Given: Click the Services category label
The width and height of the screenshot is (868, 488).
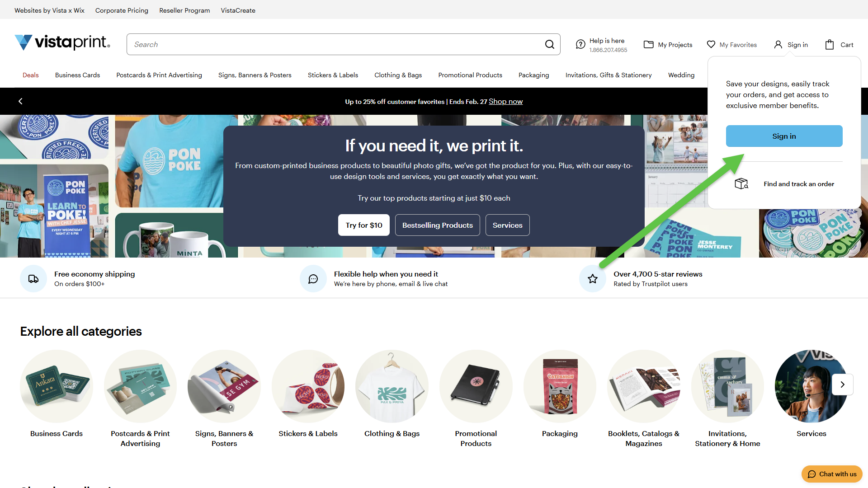Looking at the screenshot, I should click(811, 433).
